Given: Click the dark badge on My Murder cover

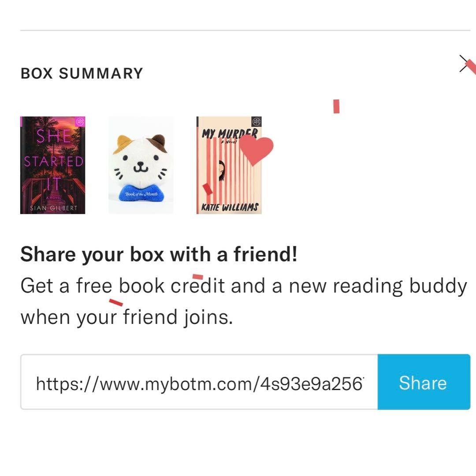Looking at the screenshot, I should pos(256,122).
